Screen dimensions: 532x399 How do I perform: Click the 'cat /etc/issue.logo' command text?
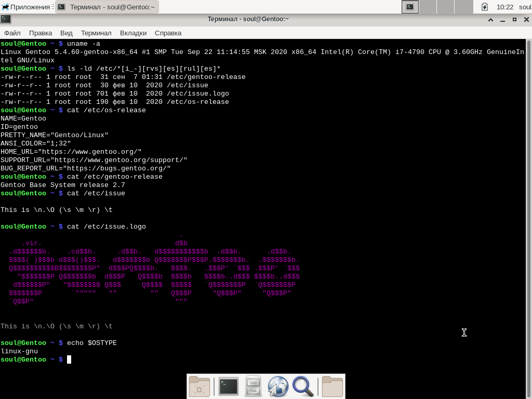(x=106, y=227)
